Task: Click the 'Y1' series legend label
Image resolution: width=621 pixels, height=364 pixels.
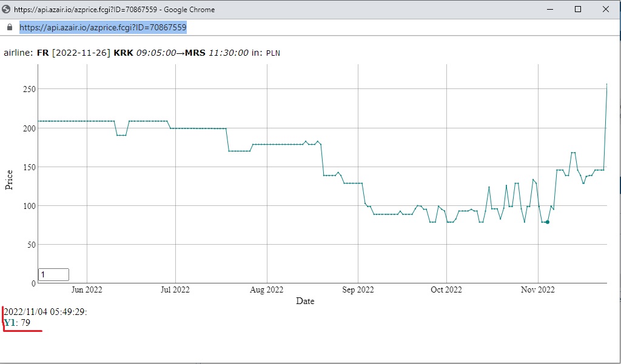Action: pos(10,323)
